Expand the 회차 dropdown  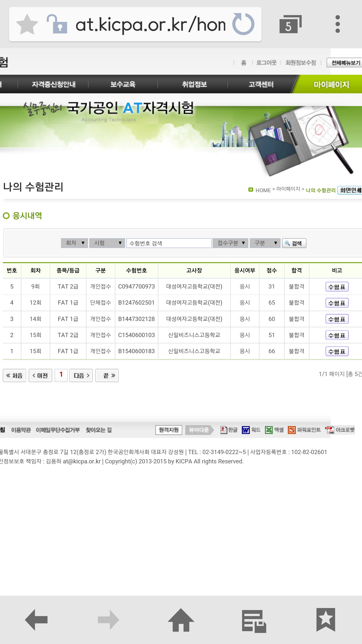click(74, 243)
